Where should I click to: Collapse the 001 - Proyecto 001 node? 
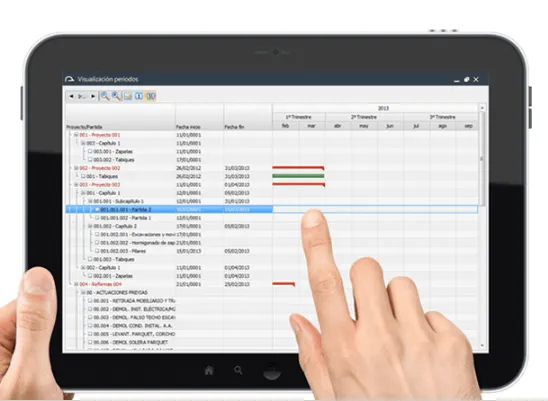tap(76, 135)
